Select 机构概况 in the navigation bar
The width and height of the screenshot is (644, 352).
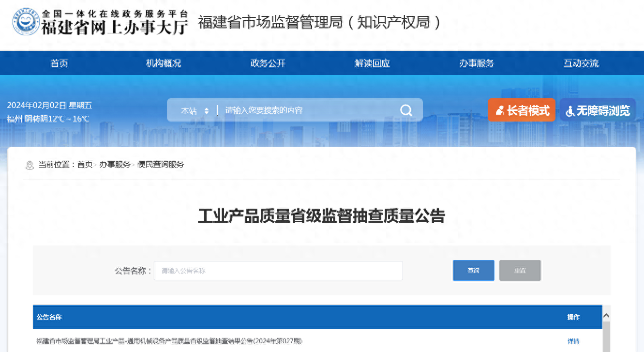click(164, 63)
